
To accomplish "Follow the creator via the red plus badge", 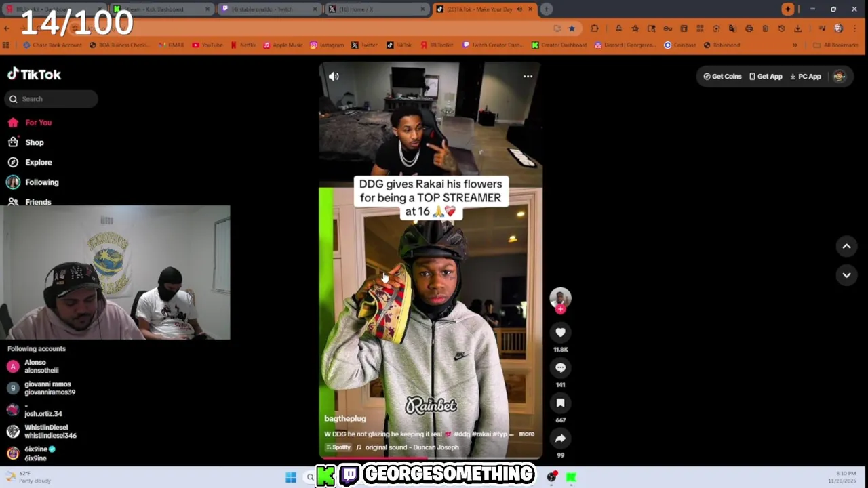I will coord(560,310).
